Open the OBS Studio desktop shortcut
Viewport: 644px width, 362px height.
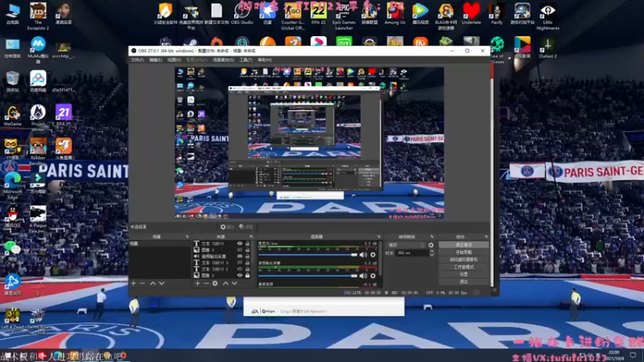[x=242, y=14]
